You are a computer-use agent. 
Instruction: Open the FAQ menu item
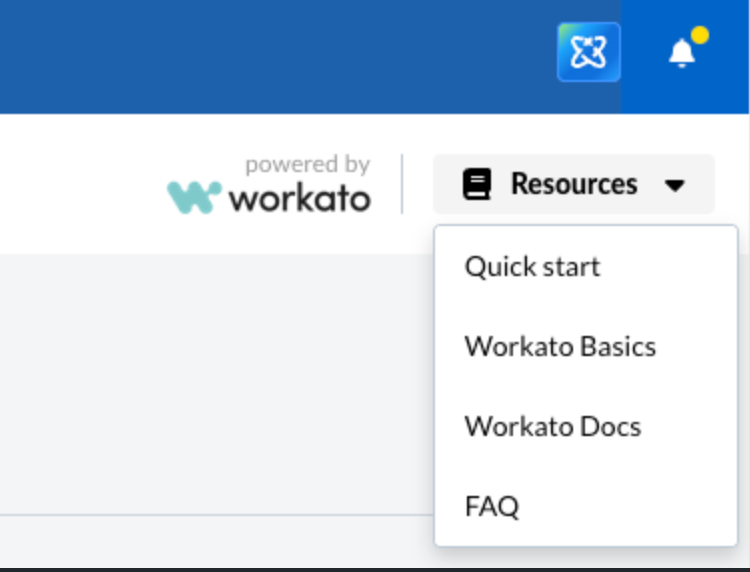492,506
